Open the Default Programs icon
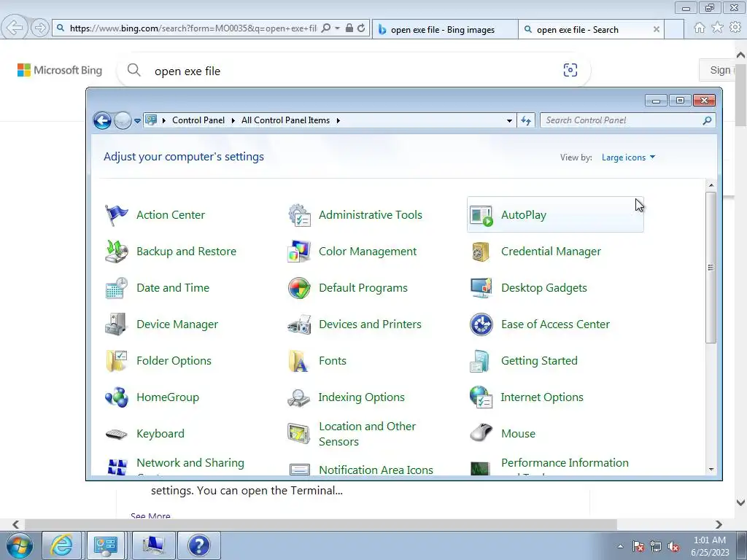Viewport: 747px width, 560px height. pyautogui.click(x=299, y=288)
